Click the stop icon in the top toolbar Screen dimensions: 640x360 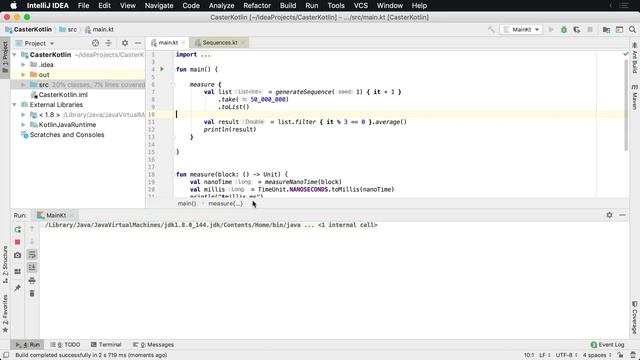click(590, 29)
